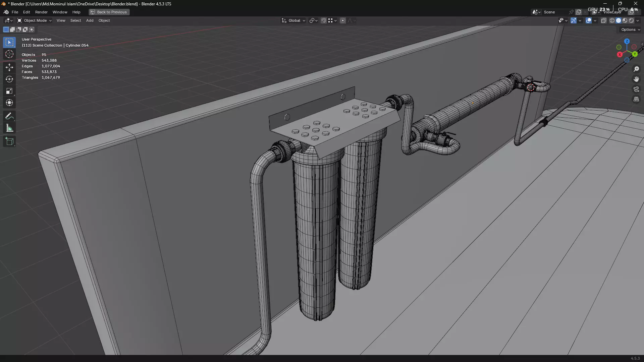This screenshot has width=644, height=362.
Task: Set selection mode to Set New
Action: pyautogui.click(x=6, y=29)
